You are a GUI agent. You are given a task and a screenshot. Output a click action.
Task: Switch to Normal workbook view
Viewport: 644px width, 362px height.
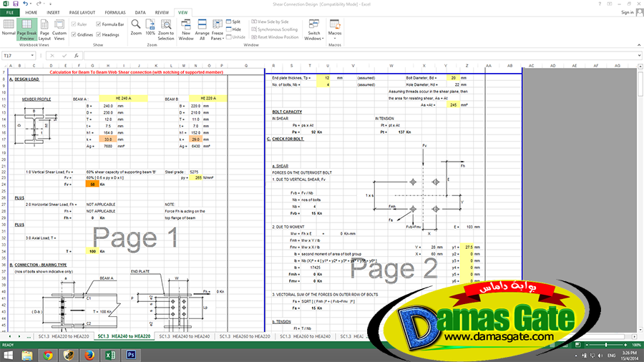(8, 29)
